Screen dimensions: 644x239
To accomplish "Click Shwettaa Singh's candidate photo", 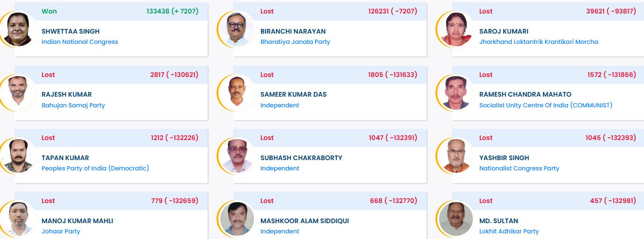I will [19, 29].
